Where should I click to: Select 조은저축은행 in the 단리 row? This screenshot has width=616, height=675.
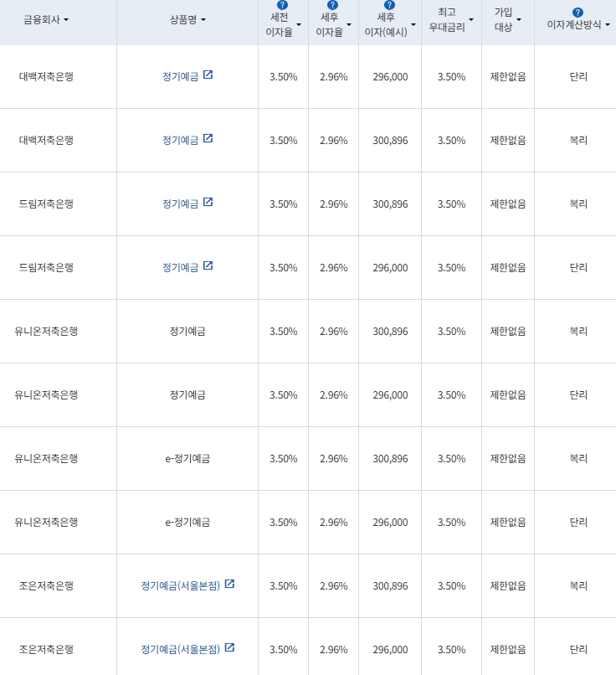click(x=46, y=650)
